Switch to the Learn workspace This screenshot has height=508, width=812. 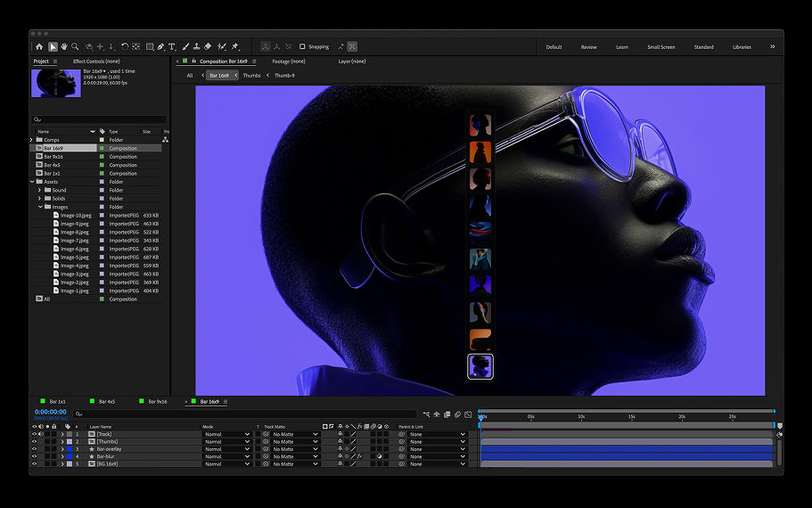pos(622,47)
